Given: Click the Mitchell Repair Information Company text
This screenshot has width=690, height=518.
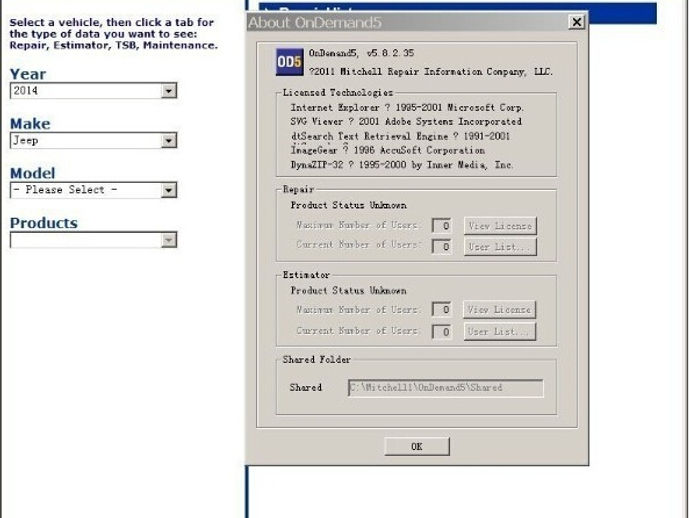Looking at the screenshot, I should [431, 71].
